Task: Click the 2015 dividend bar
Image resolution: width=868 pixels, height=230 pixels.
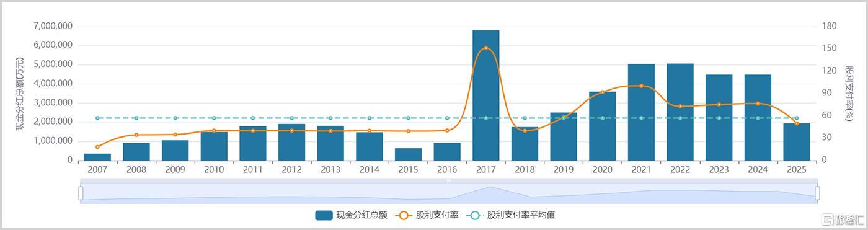Action: click(x=408, y=154)
